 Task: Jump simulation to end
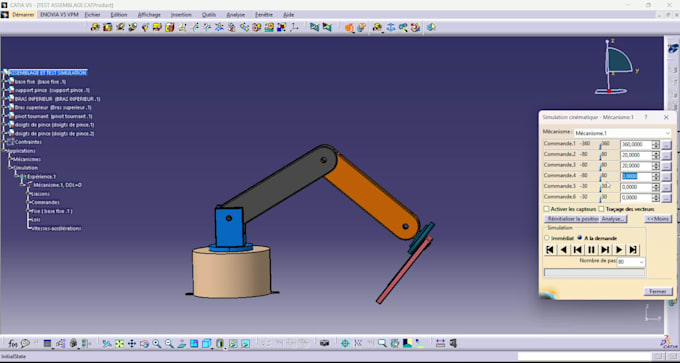coord(633,250)
